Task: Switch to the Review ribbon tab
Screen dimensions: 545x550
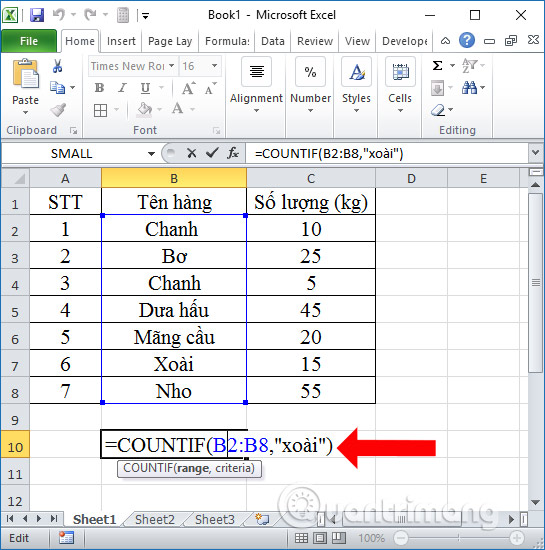Action: click(315, 41)
